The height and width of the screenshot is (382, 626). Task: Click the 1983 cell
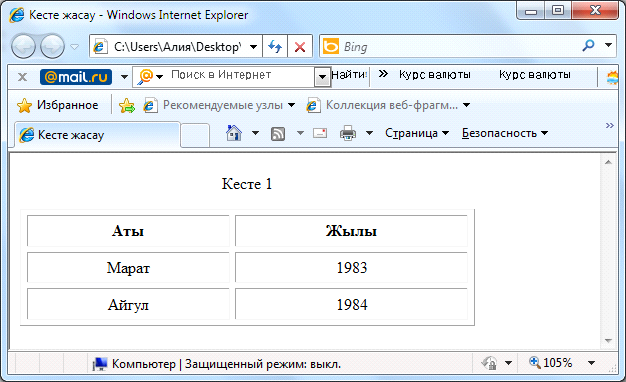(351, 267)
